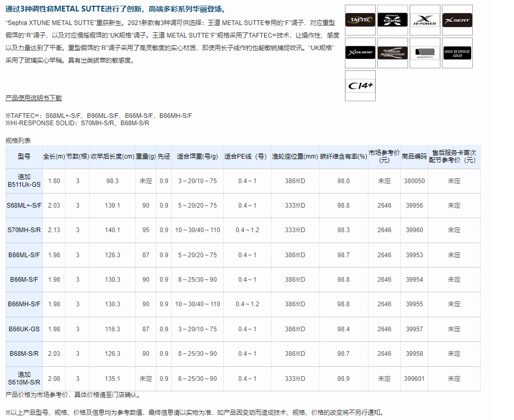Screen dimensions: 514x420
Task: Click carbon content value 98.4
Action: click(343, 329)
